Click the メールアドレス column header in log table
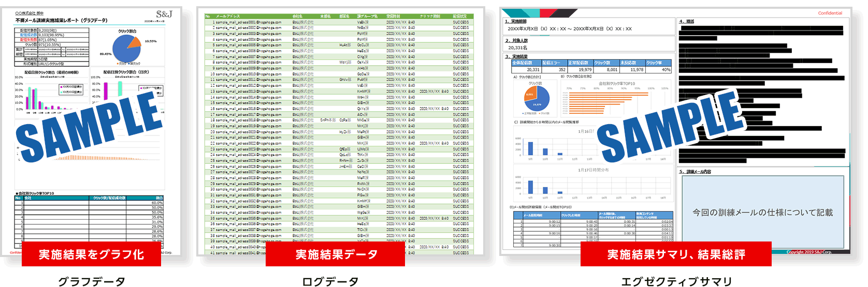 pos(228,16)
